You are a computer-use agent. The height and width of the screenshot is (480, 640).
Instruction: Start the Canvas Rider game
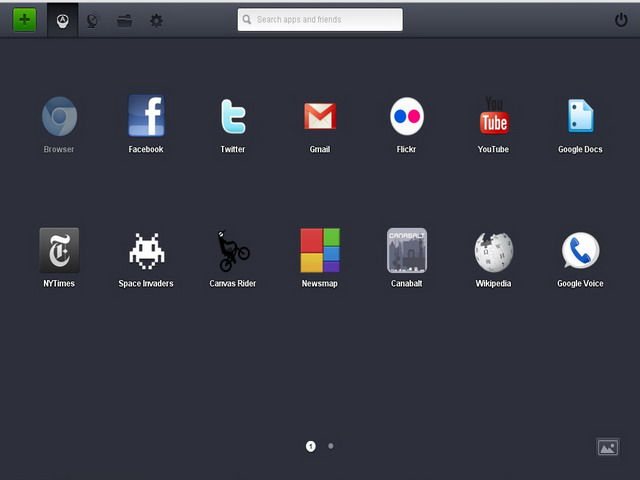[233, 251]
